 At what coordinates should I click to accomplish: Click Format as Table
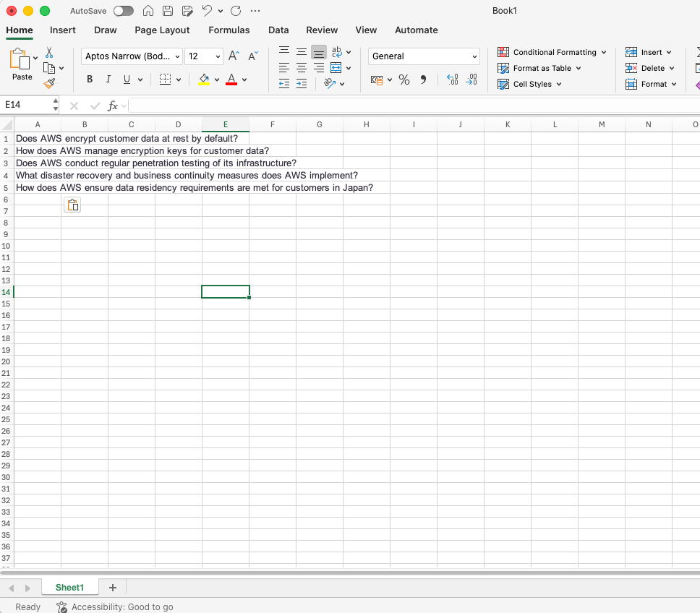pyautogui.click(x=539, y=68)
